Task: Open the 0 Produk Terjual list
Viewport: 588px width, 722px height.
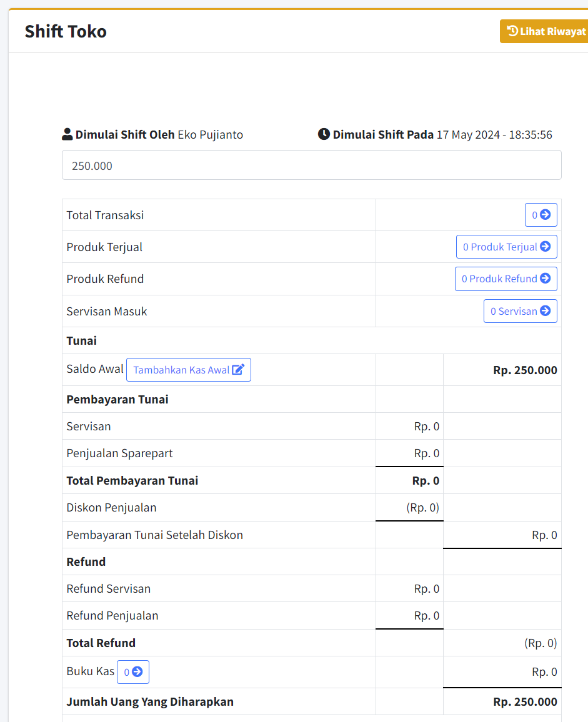Action: coord(499,247)
